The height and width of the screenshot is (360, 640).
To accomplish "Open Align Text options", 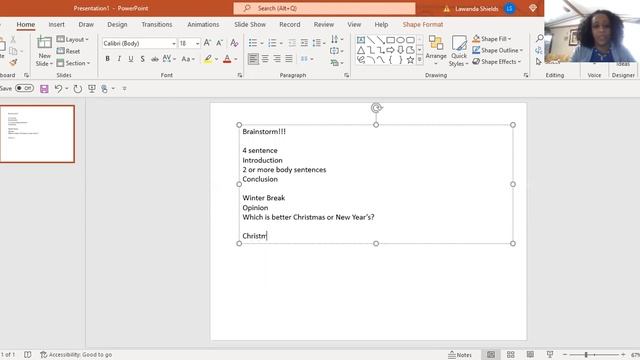I will point(337,51).
